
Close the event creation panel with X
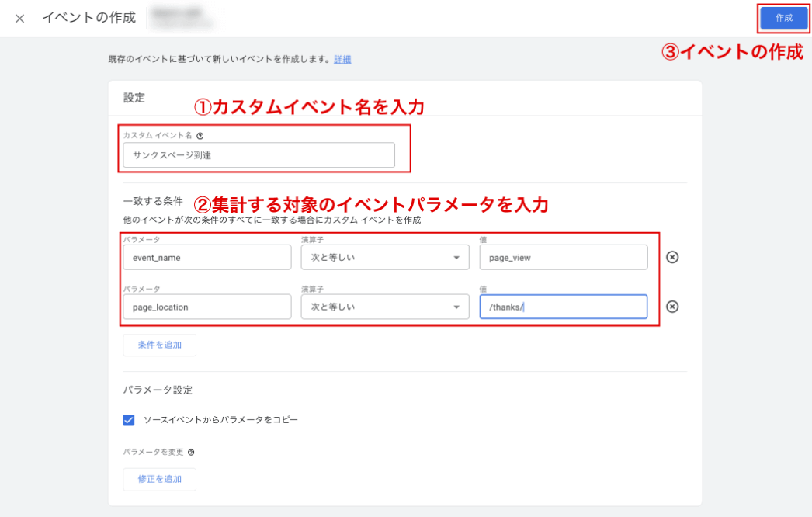20,19
